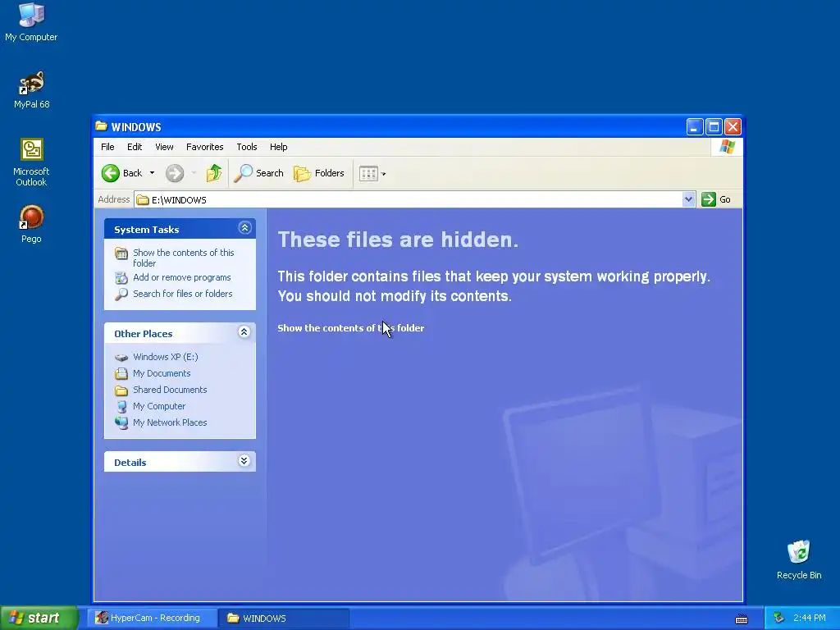Select the Recycle Bin icon
This screenshot has height=630, width=840.
(x=799, y=559)
